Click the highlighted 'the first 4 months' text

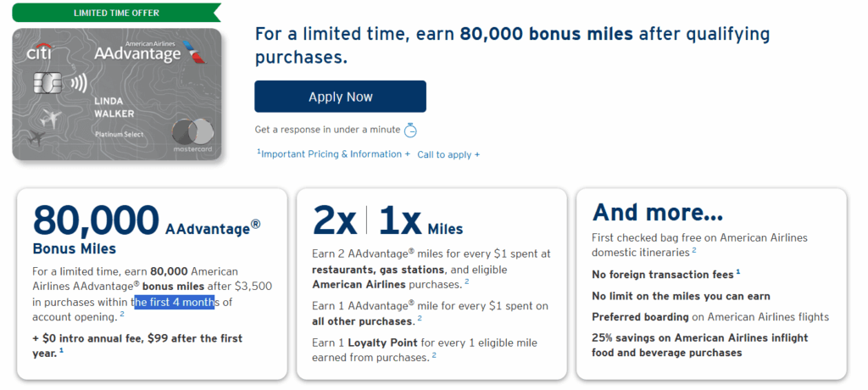click(173, 302)
